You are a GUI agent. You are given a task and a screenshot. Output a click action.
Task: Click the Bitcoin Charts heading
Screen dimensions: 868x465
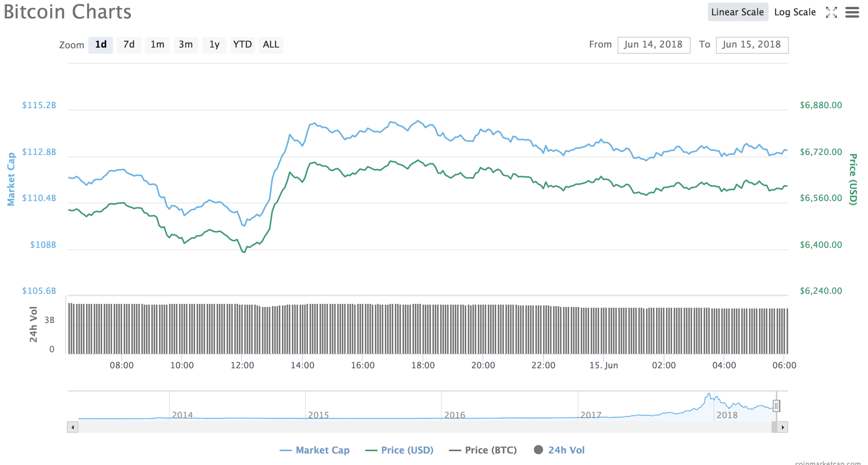[x=68, y=12]
